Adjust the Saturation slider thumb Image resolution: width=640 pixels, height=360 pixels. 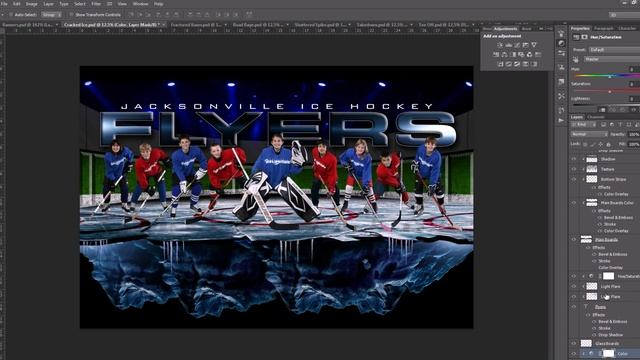click(610, 92)
